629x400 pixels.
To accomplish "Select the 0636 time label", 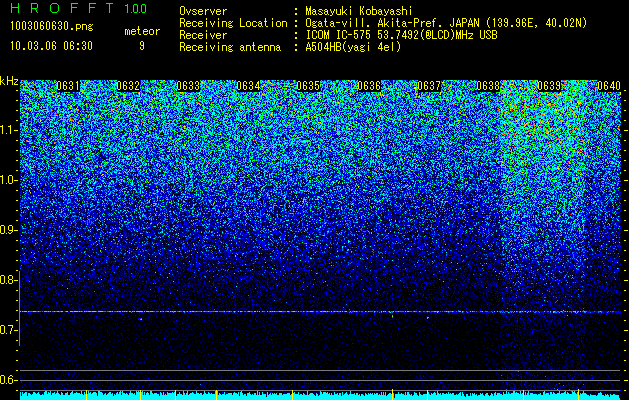I will [369, 86].
